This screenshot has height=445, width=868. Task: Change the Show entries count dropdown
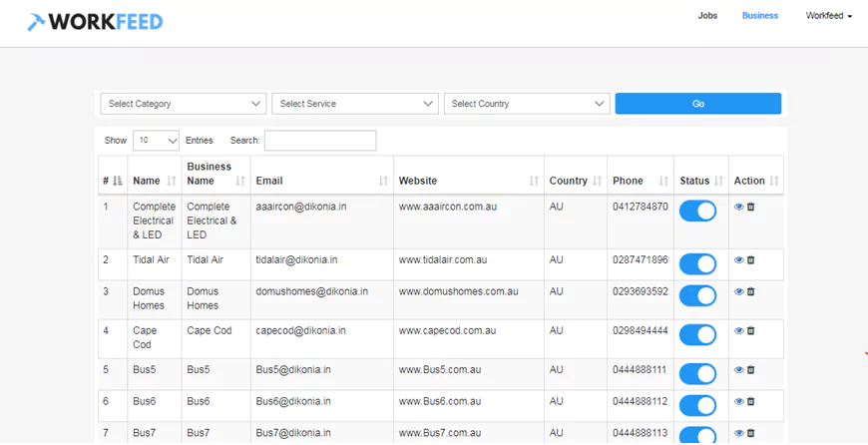(156, 141)
